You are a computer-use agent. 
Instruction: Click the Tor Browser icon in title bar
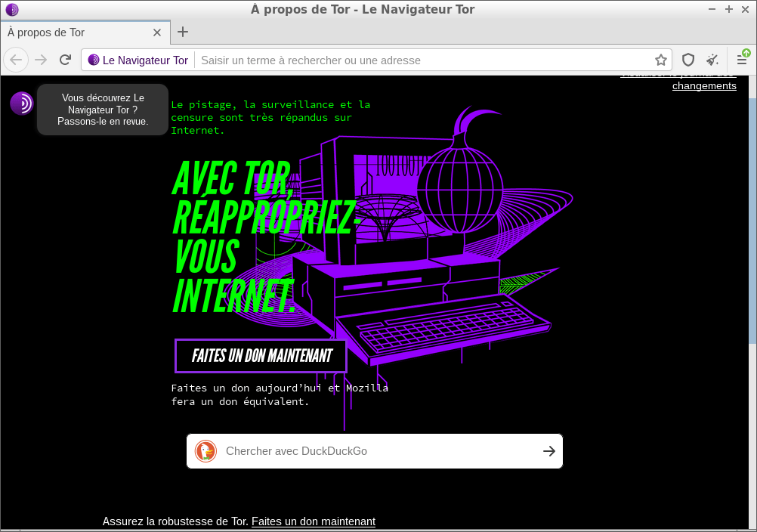(x=12, y=9)
